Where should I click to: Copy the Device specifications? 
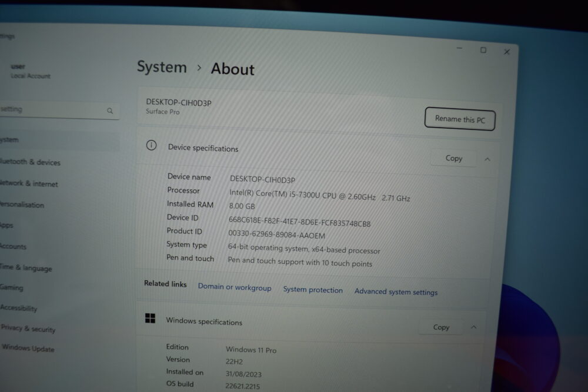click(454, 158)
